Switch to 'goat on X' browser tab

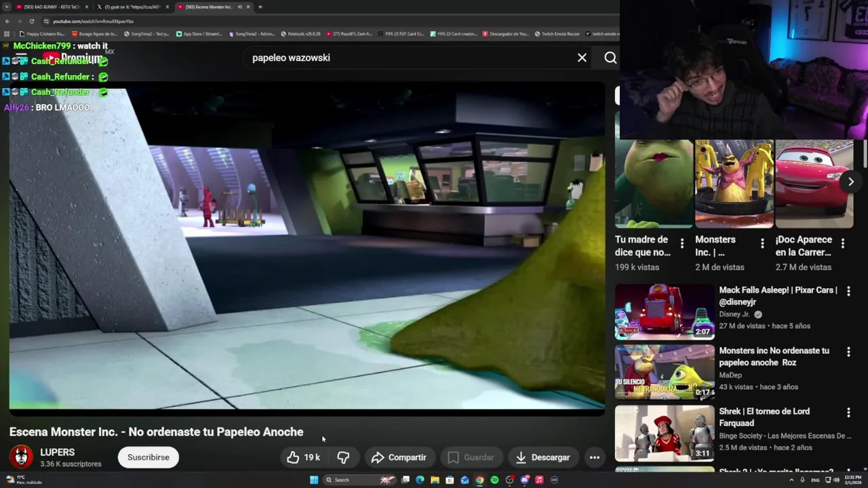point(132,7)
